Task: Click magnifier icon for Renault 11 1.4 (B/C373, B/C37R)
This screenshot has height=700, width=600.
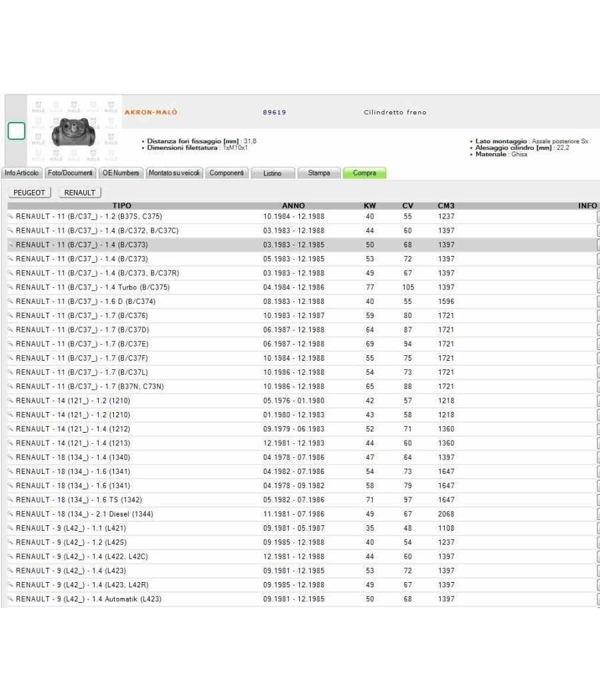Action: tap(10, 273)
